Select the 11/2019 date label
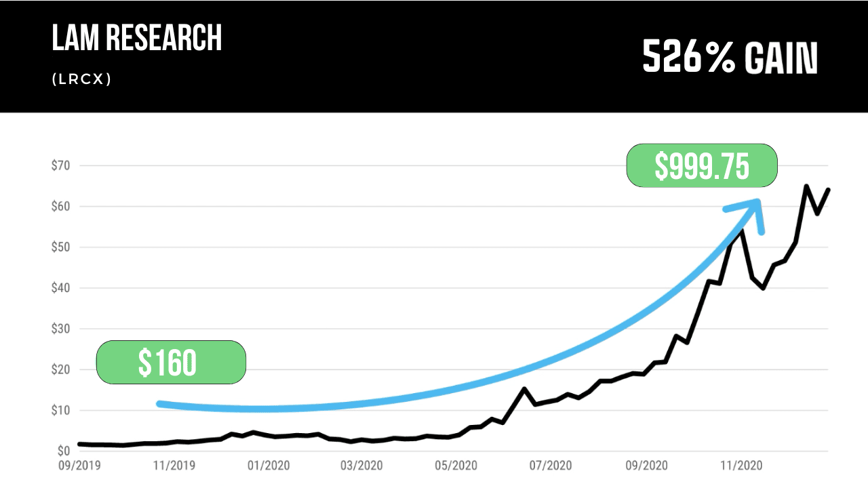This screenshot has width=868, height=488. (172, 466)
